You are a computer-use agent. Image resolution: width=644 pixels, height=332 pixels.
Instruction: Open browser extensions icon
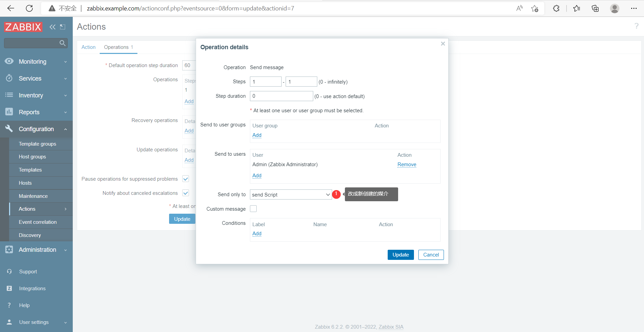pyautogui.click(x=556, y=8)
